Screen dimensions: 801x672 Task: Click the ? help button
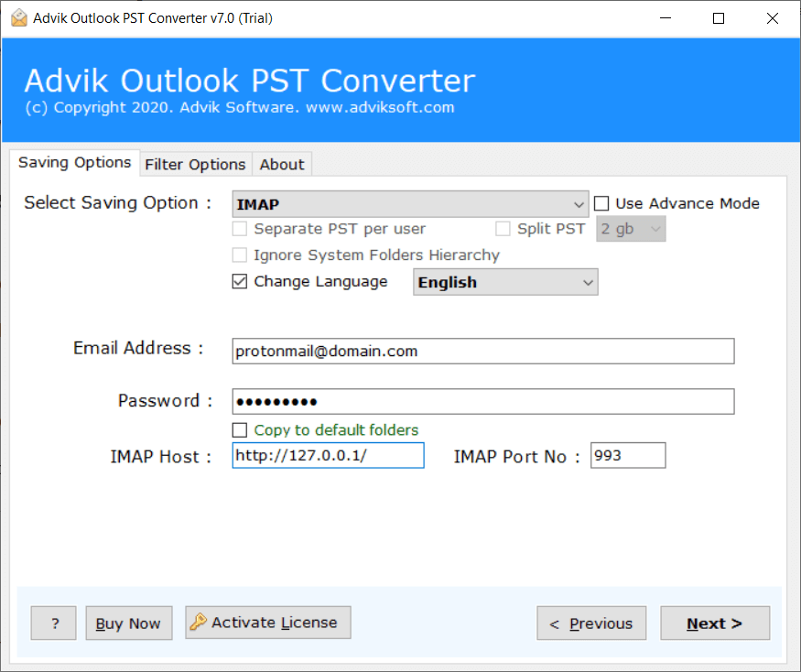click(54, 623)
